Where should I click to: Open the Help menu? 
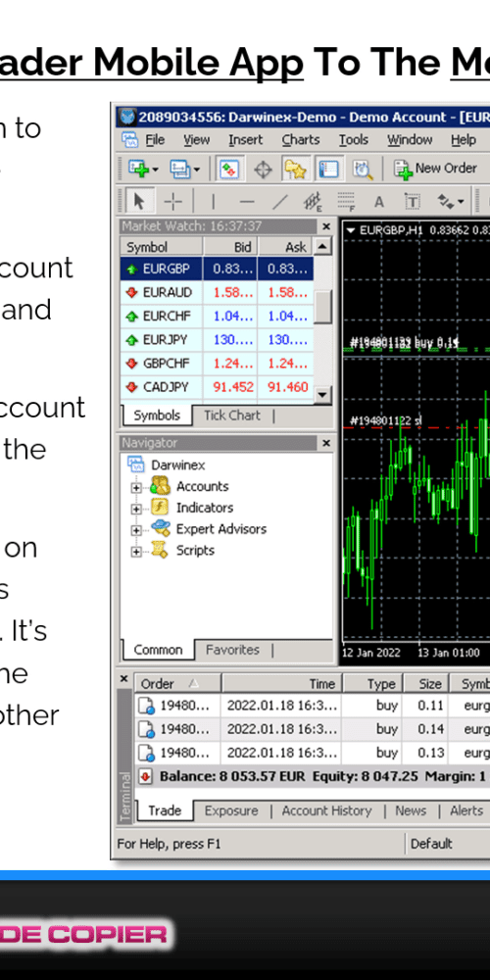[x=464, y=140]
